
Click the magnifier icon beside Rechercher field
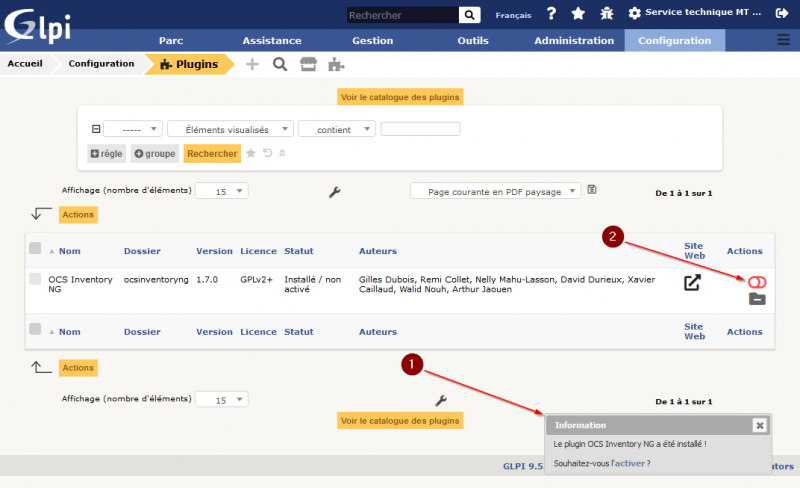tap(469, 15)
